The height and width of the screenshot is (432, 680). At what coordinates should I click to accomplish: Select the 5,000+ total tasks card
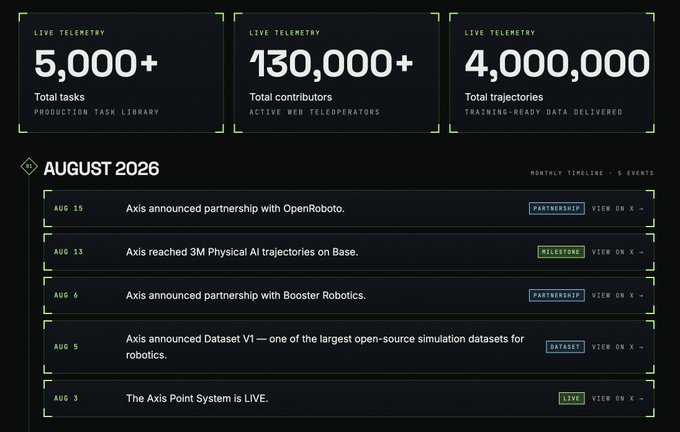pos(121,72)
